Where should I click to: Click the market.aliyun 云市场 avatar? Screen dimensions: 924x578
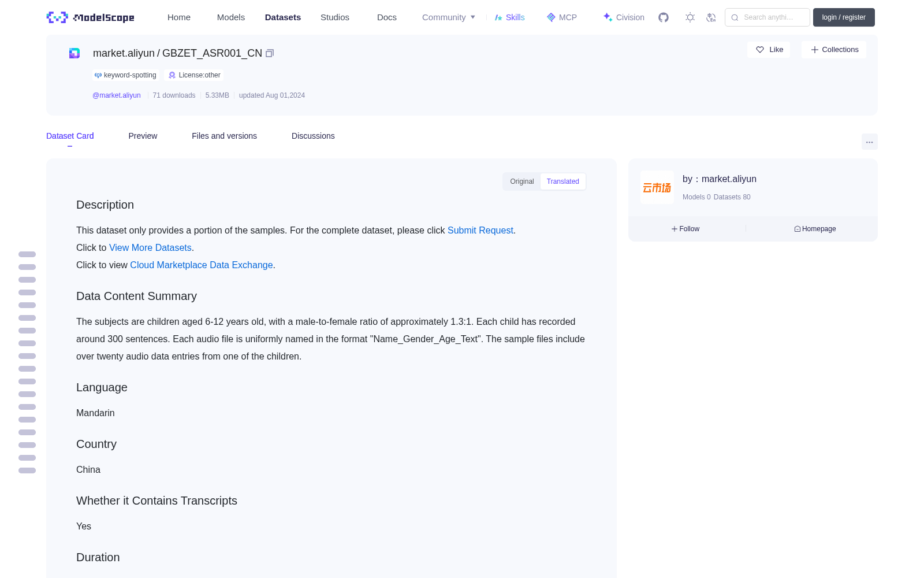(657, 187)
